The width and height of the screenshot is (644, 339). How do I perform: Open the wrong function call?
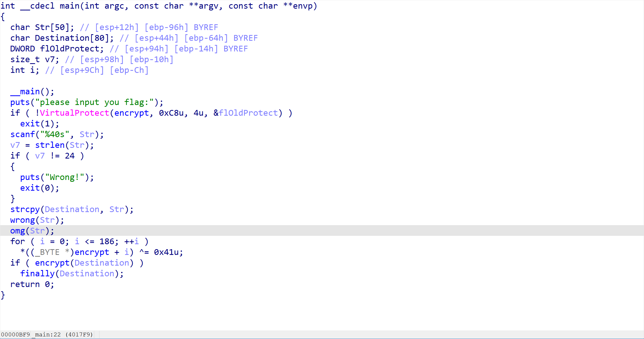(22, 220)
